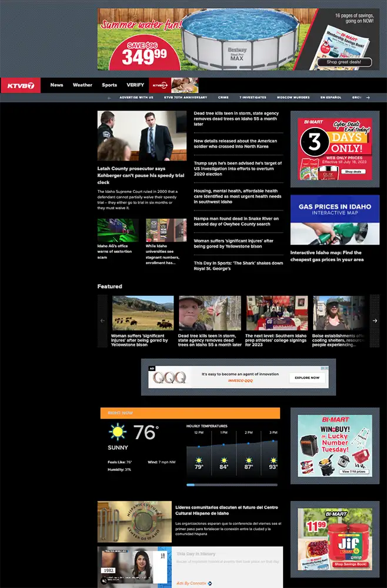The image size is (387, 588).
Task: Open dead tree kills teen headline in list
Action: click(237, 119)
